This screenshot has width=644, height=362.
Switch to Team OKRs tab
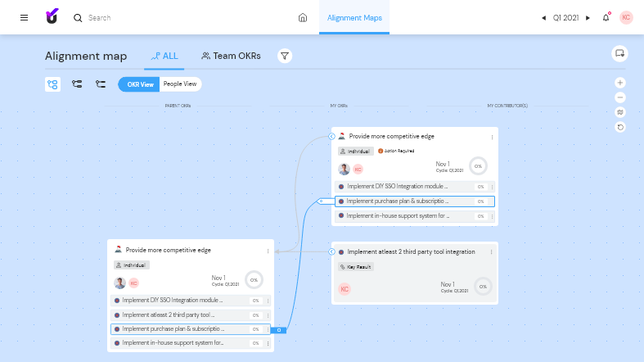[231, 56]
